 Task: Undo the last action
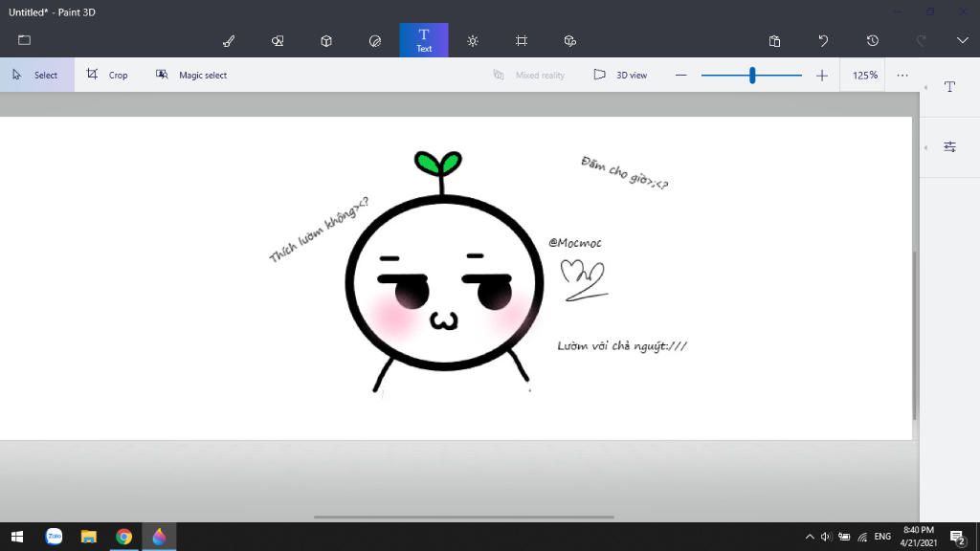(823, 41)
